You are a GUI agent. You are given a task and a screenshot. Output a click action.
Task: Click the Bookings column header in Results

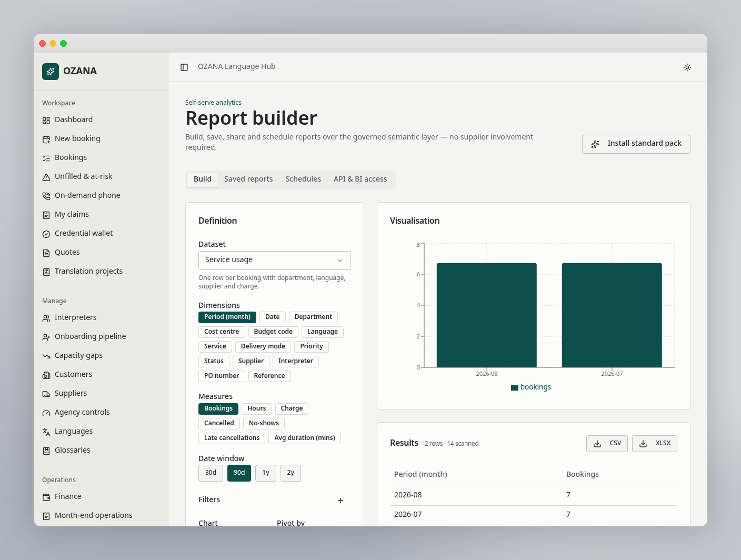(583, 475)
